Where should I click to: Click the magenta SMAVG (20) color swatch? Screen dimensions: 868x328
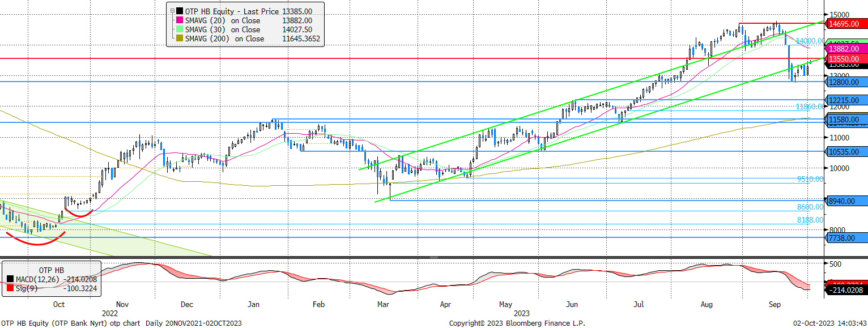pos(180,20)
